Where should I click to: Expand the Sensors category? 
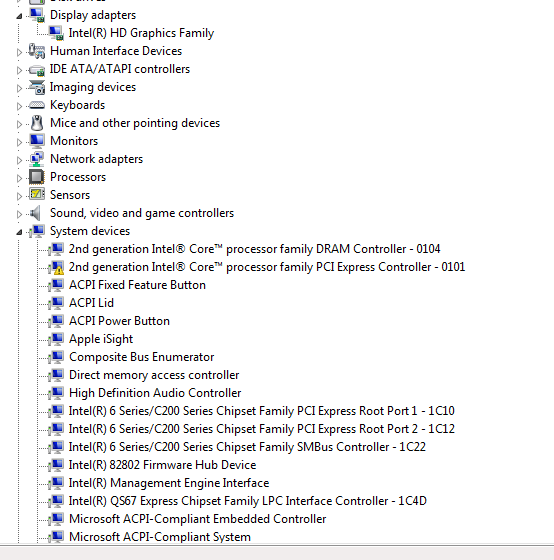[x=19, y=196]
